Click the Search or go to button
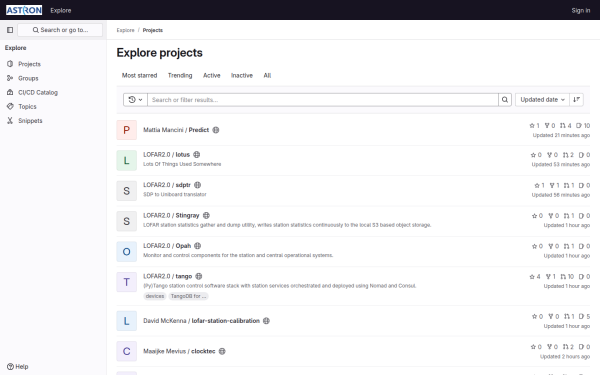This screenshot has width=600, height=375. (x=60, y=30)
